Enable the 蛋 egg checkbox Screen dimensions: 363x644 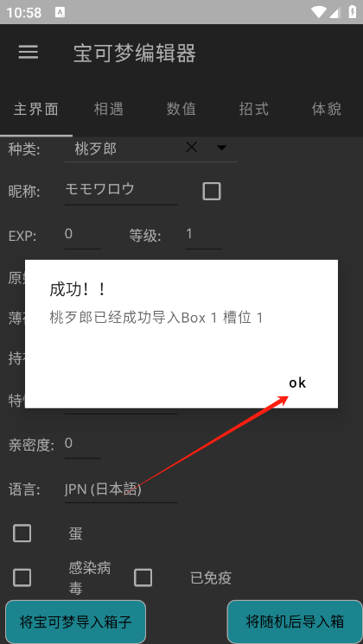[22, 534]
